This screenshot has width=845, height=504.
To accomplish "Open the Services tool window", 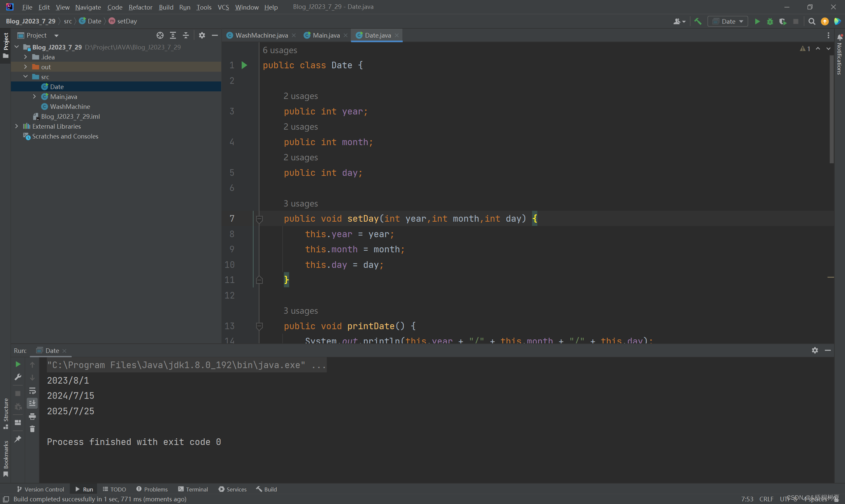I will [232, 489].
